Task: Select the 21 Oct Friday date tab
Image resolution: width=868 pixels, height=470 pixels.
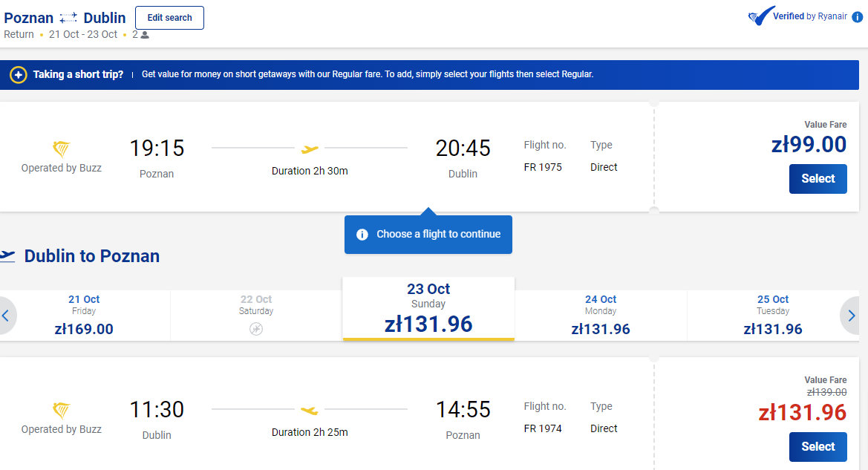Action: click(84, 315)
